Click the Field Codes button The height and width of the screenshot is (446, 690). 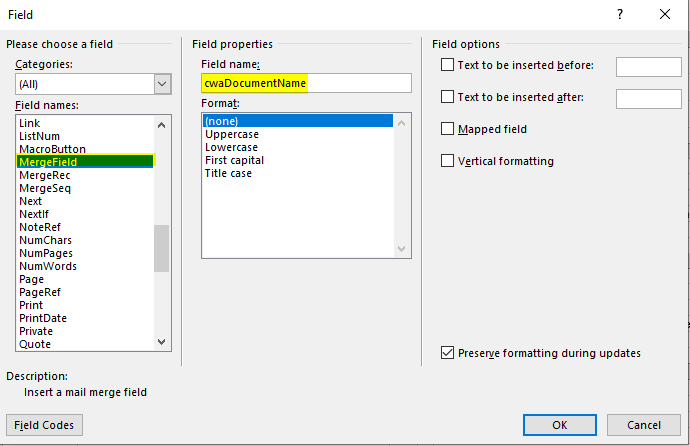pos(45,425)
